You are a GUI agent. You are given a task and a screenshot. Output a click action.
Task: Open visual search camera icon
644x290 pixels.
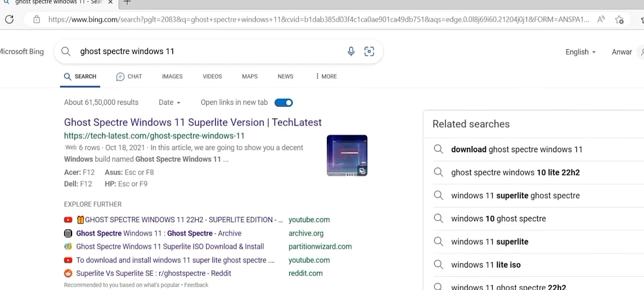pyautogui.click(x=369, y=51)
